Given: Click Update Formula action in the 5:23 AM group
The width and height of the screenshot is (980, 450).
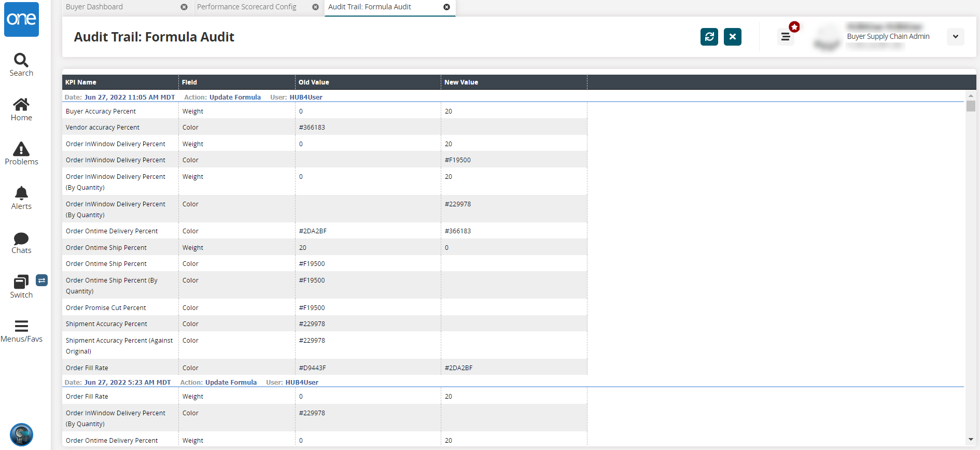Looking at the screenshot, I should pos(231,383).
